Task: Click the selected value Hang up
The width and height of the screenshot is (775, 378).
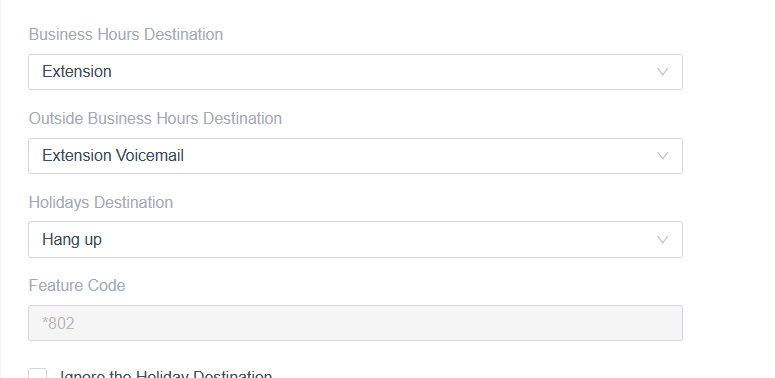Action: tap(72, 240)
